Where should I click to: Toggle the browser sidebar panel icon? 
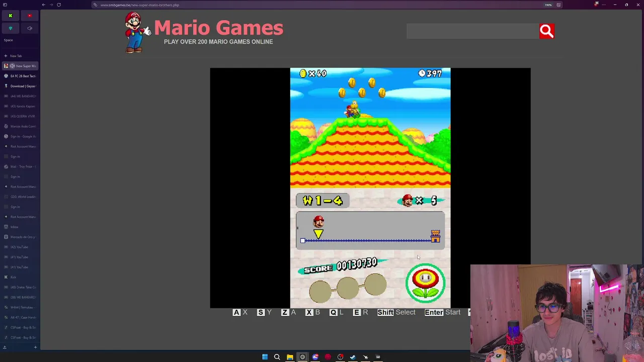5,5
